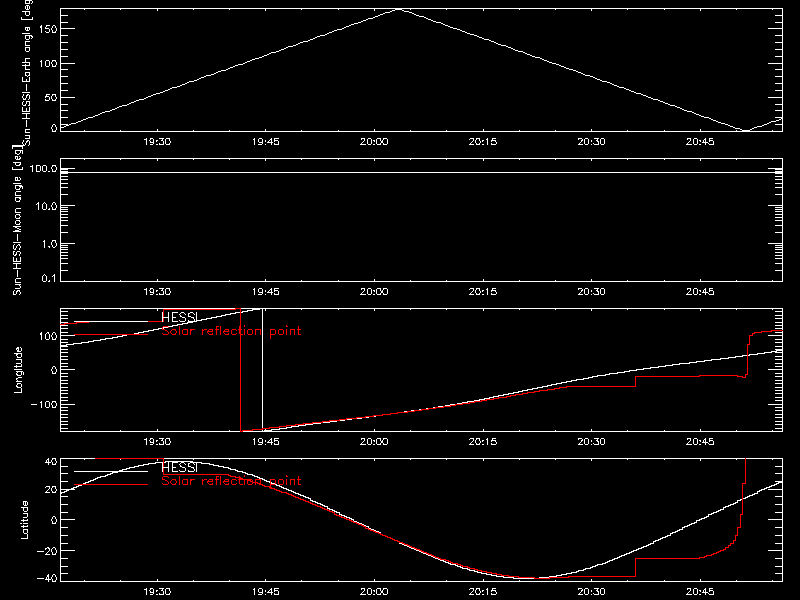Viewport: 800px width, 600px height.
Task: Click -100 tick on Longitude axis
Action: (44, 404)
